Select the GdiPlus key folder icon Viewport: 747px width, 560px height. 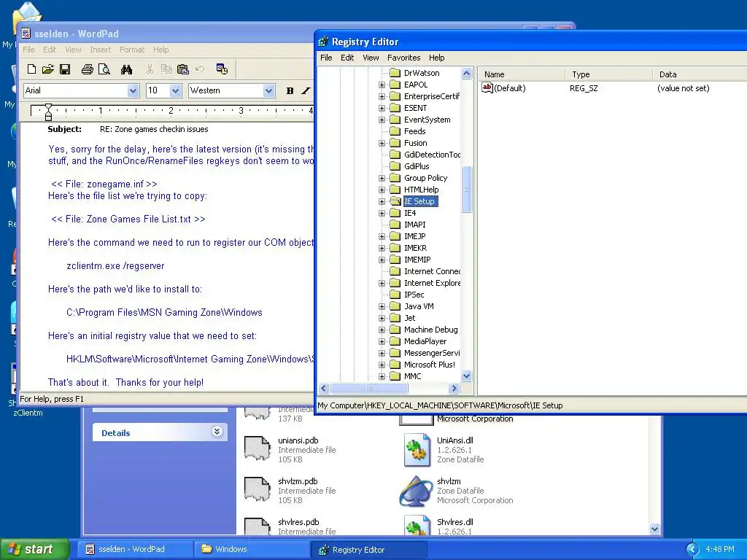click(395, 166)
